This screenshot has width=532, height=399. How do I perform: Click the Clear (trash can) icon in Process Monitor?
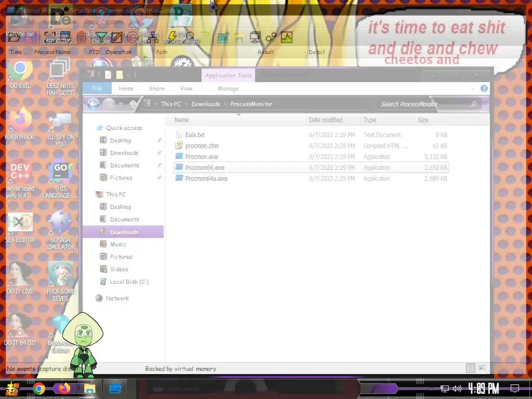(x=82, y=37)
